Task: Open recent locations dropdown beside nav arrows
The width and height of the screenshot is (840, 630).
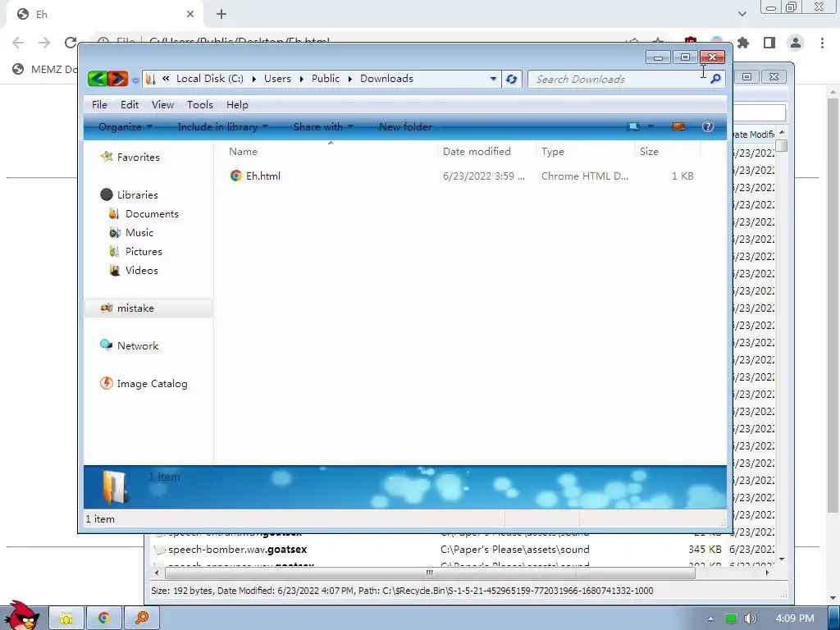Action: click(x=135, y=80)
